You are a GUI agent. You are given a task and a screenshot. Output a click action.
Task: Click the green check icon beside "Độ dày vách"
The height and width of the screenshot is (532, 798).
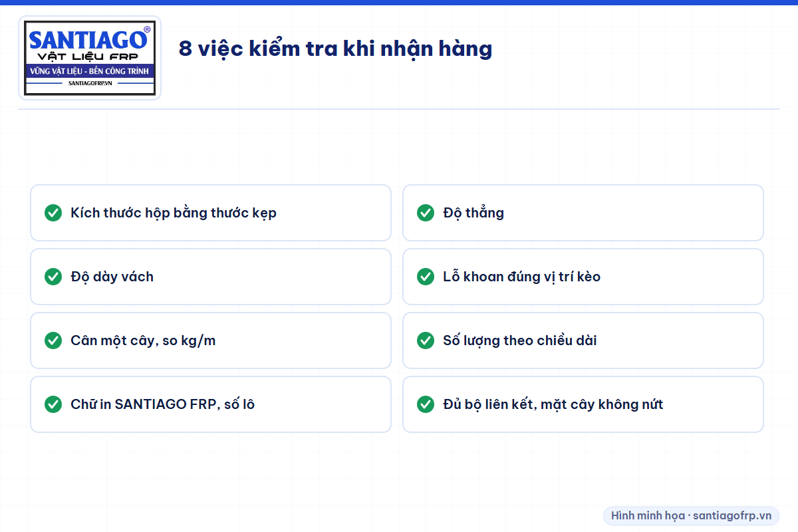(53, 277)
